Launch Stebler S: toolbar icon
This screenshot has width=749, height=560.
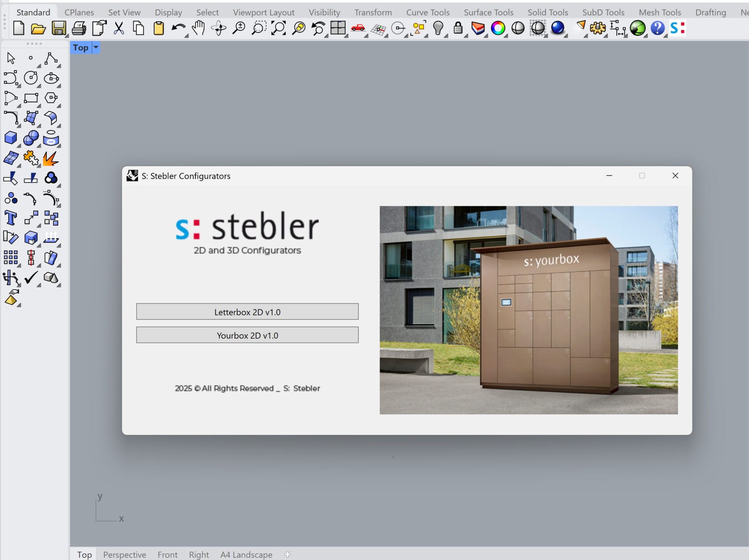click(x=677, y=28)
